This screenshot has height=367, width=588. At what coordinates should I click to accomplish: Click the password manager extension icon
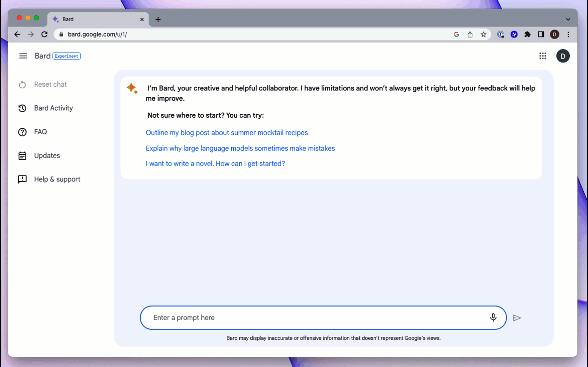(x=501, y=34)
